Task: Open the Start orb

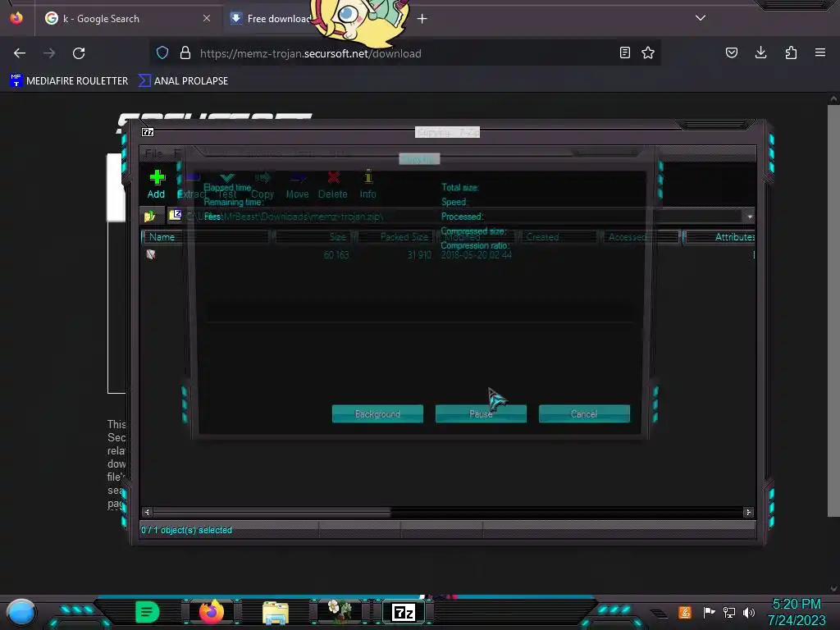Action: click(21, 612)
